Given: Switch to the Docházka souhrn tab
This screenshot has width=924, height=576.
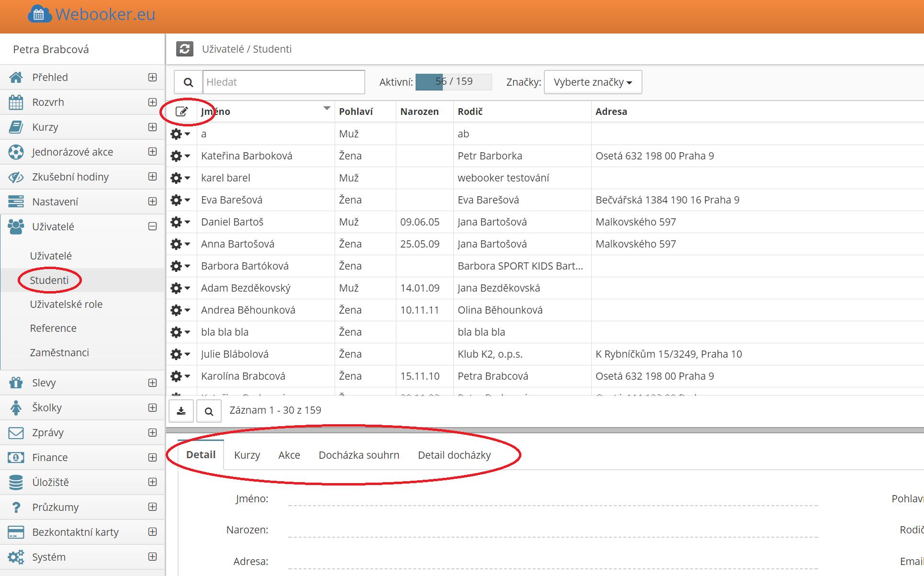Looking at the screenshot, I should point(359,455).
